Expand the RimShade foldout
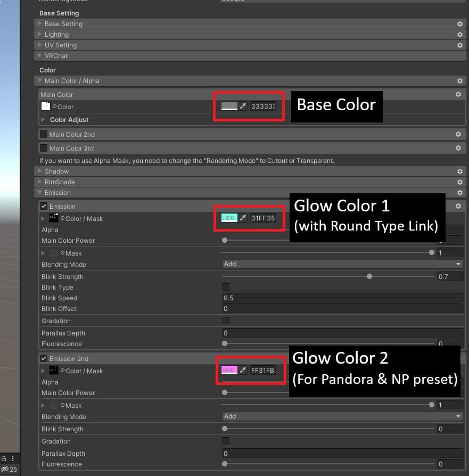 39,182
